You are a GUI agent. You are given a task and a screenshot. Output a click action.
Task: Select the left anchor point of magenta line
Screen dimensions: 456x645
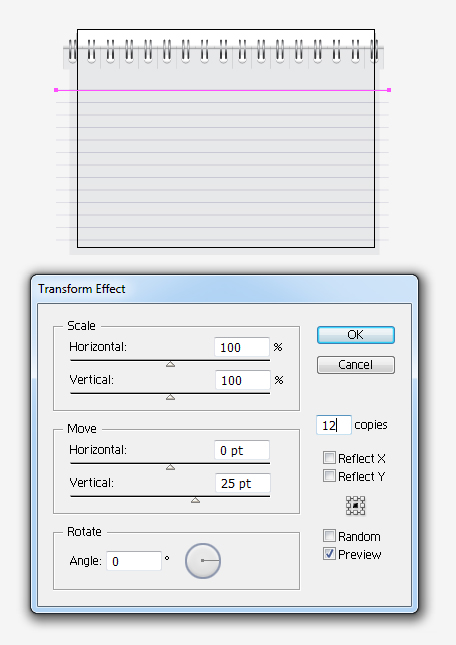(x=56, y=90)
